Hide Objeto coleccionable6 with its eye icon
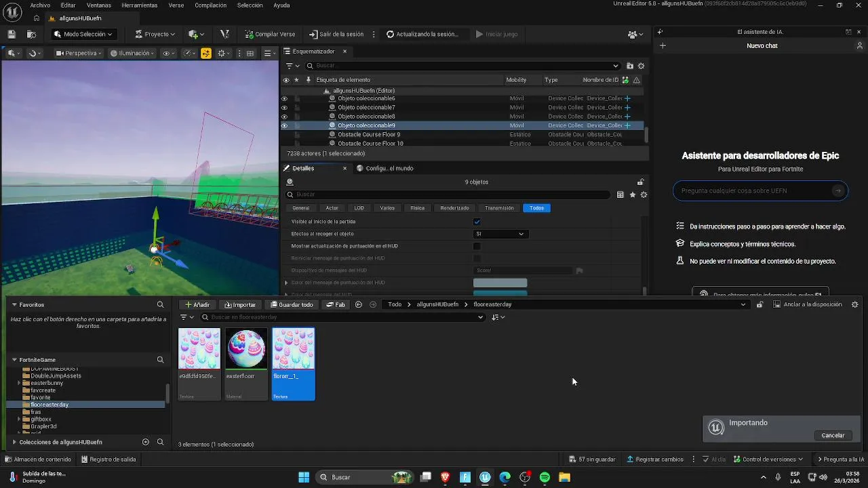The width and height of the screenshot is (868, 488). click(x=284, y=99)
